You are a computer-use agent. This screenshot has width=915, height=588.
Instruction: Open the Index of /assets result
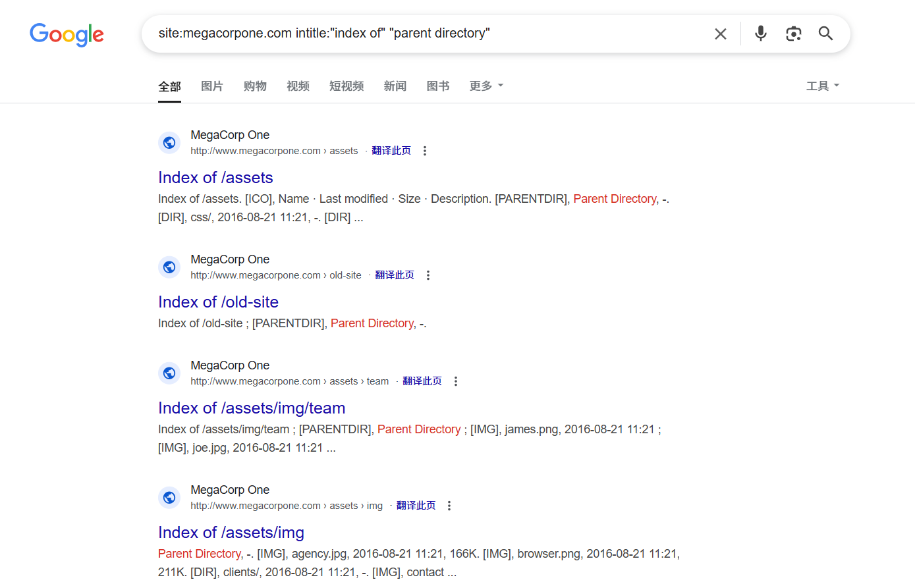tap(215, 178)
